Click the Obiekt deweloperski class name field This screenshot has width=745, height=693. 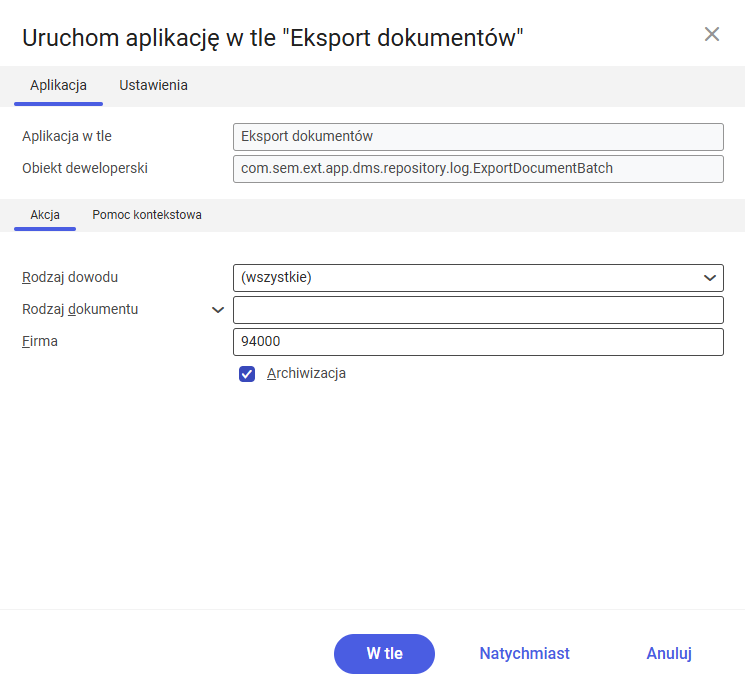tap(477, 168)
